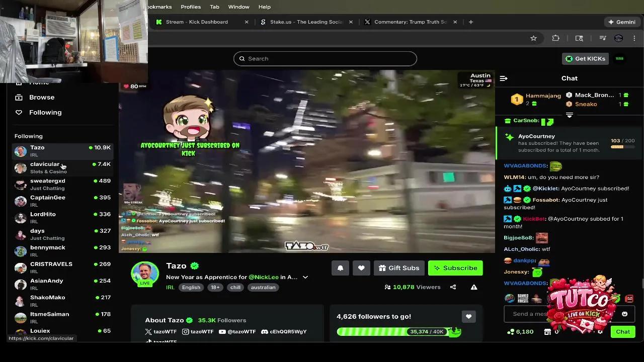
Task: Click Hammajang in the chat leaderboard
Action: (543, 96)
